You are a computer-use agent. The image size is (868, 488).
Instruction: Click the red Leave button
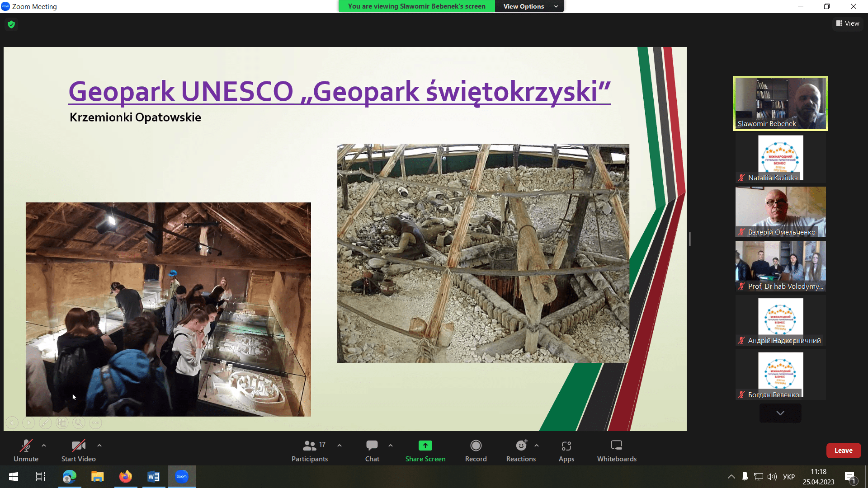point(843,450)
